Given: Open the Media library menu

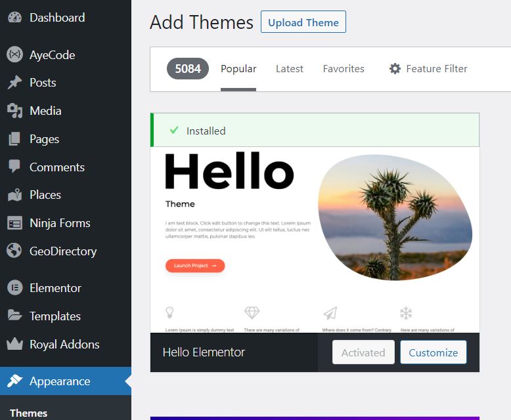Looking at the screenshot, I should tap(66, 111).
